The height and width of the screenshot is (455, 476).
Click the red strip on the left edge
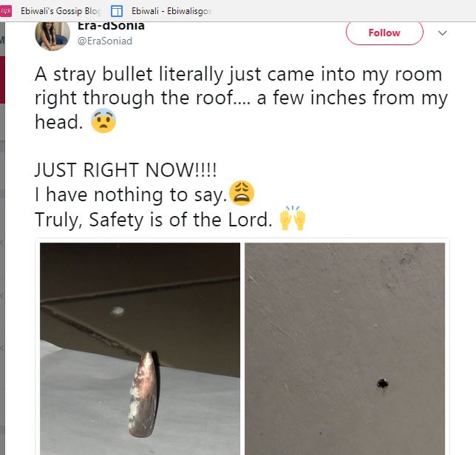point(2,80)
